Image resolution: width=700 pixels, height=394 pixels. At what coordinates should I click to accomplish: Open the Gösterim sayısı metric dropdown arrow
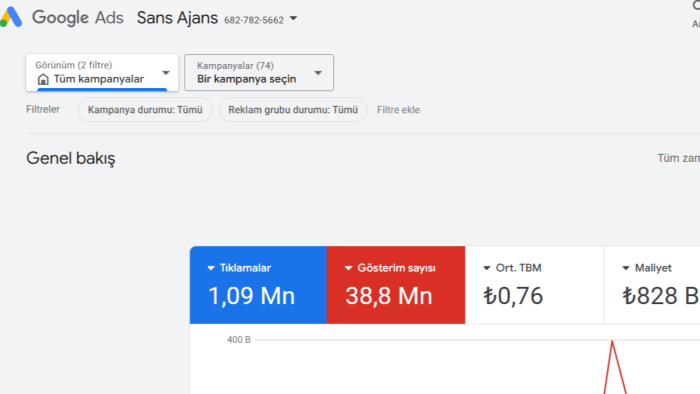click(349, 268)
